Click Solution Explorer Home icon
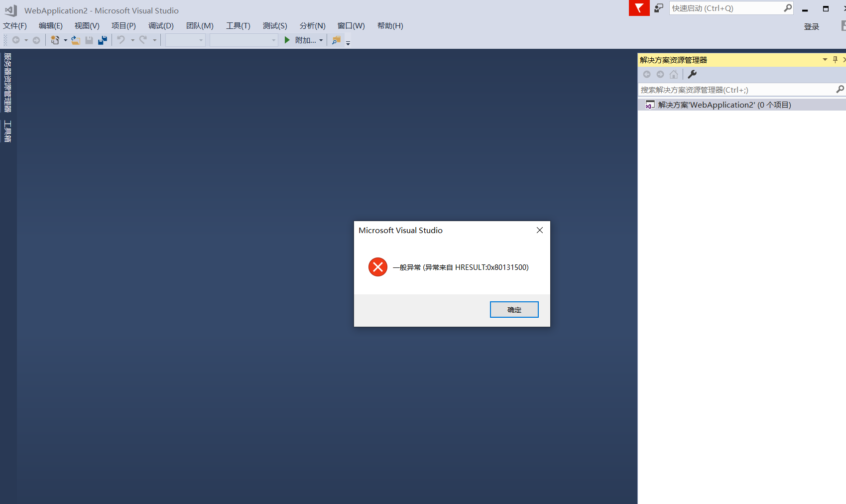The height and width of the screenshot is (504, 846). [x=674, y=74]
